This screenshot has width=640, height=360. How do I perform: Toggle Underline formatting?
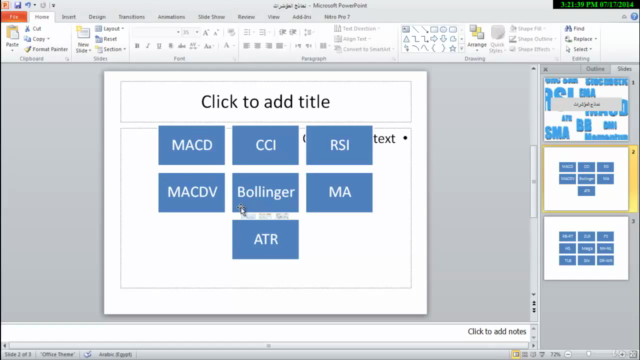point(159,46)
